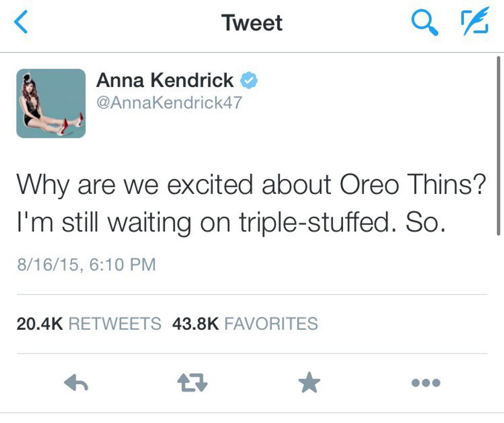Open search with the magnifier icon
The height and width of the screenshot is (423, 504).
coord(425,23)
